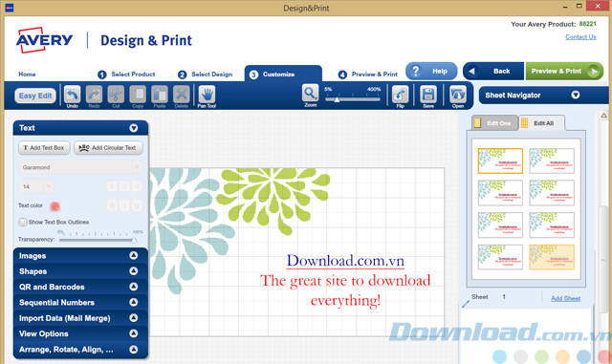Click the green Preview & Print button
Image resolution: width=612 pixels, height=364 pixels.
[x=564, y=71]
